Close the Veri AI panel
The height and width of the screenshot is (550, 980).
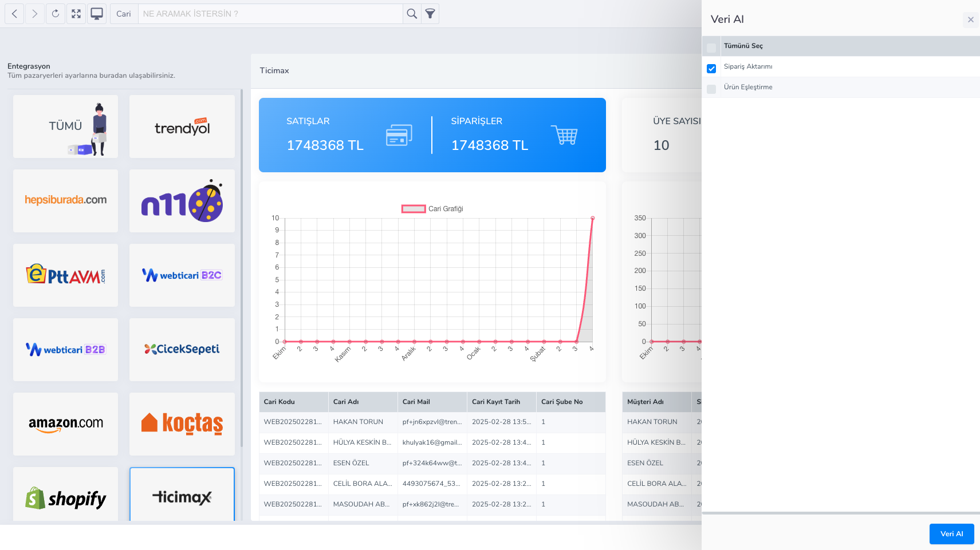(x=970, y=19)
